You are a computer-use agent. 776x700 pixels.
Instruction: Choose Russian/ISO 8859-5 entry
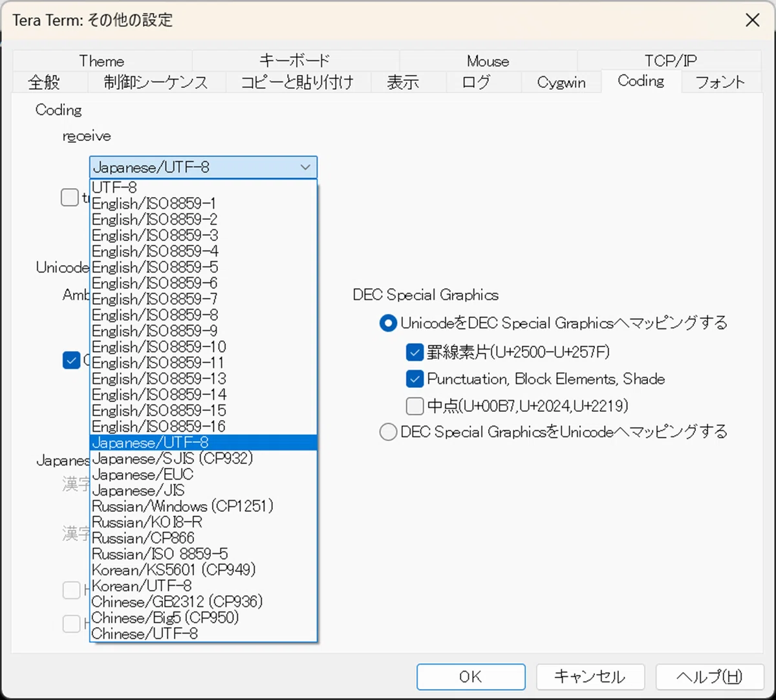[203, 554]
